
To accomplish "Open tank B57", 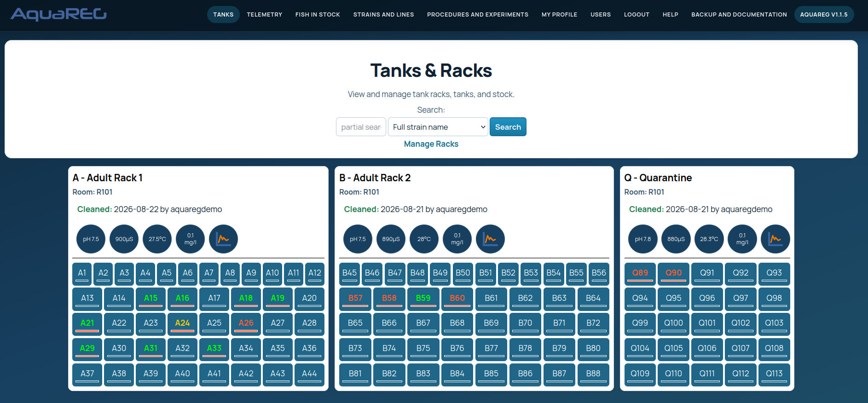I will (355, 299).
